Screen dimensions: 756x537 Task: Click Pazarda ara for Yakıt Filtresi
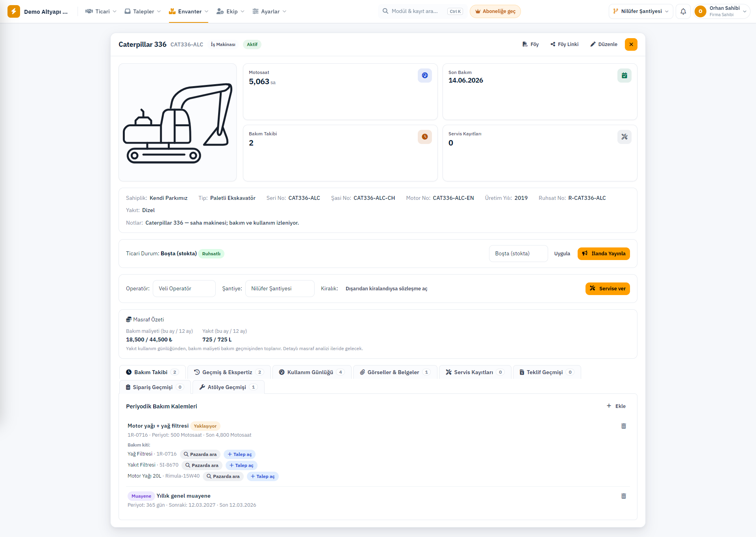point(202,465)
